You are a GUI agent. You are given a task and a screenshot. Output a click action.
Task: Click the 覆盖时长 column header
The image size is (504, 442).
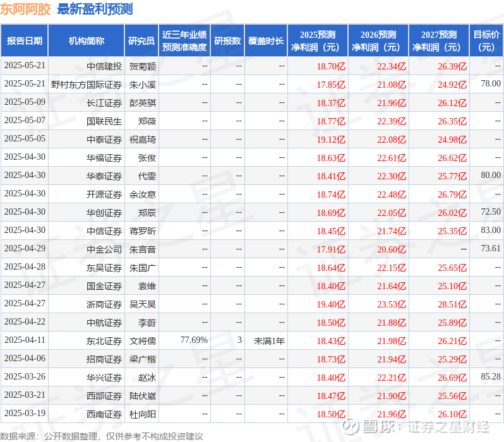(266, 41)
